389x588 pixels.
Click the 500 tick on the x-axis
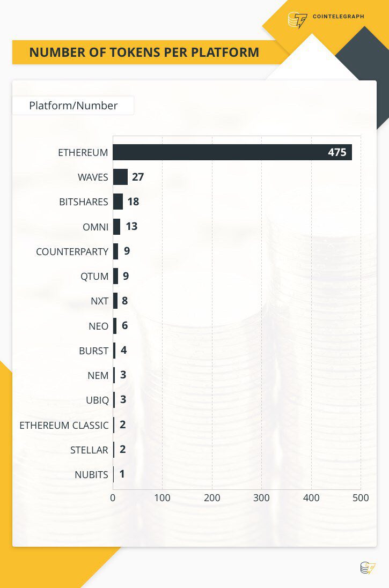pos(361,498)
